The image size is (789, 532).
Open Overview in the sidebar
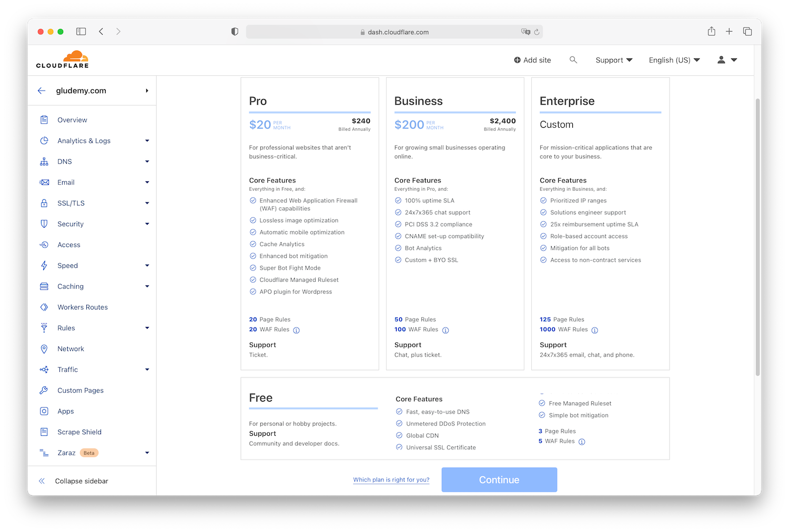[x=72, y=120]
